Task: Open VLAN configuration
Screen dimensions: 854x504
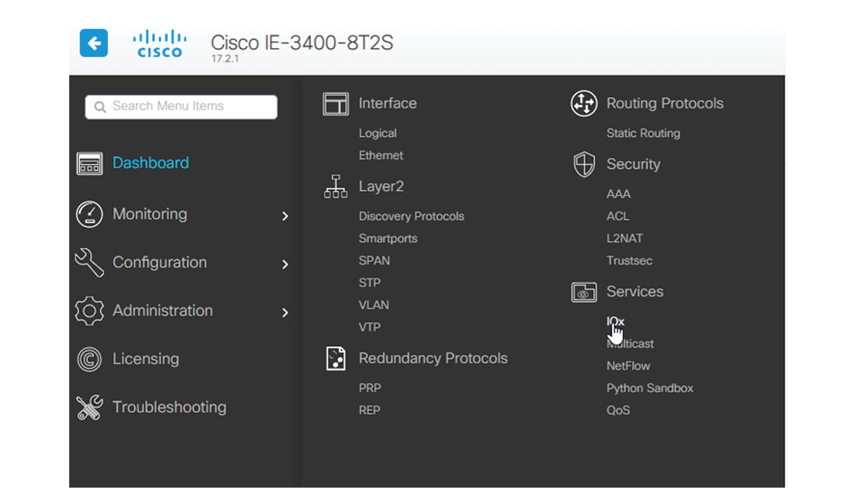Action: coord(374,304)
